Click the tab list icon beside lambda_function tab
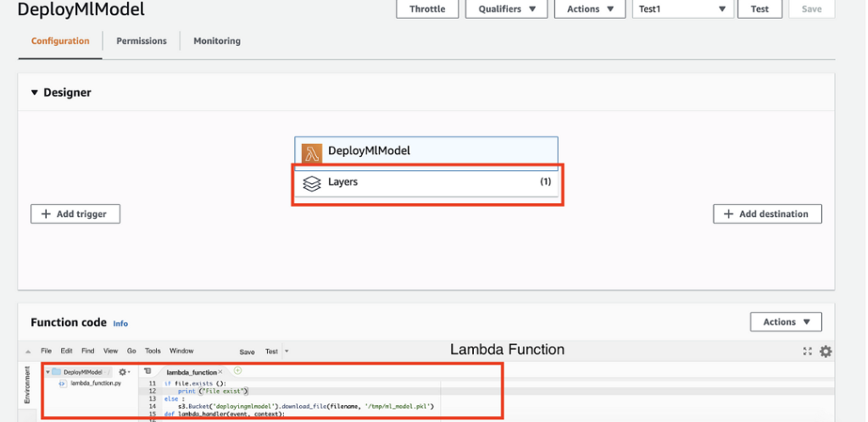 coord(147,372)
